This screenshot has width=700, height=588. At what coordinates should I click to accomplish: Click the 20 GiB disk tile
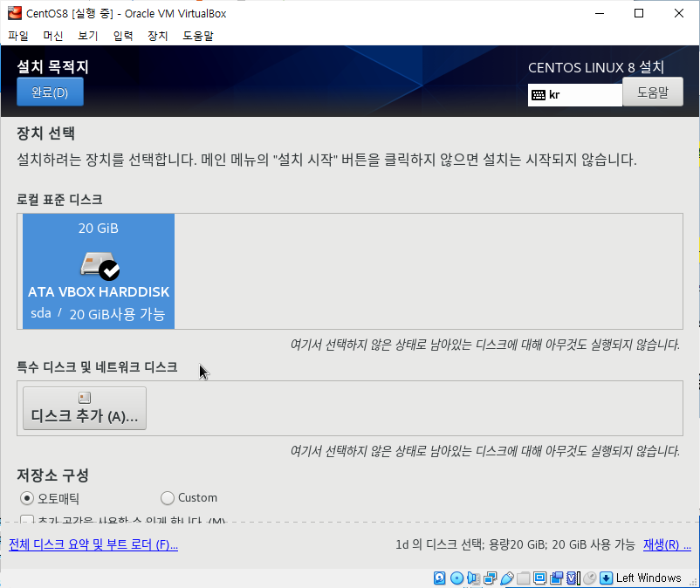pos(99,271)
